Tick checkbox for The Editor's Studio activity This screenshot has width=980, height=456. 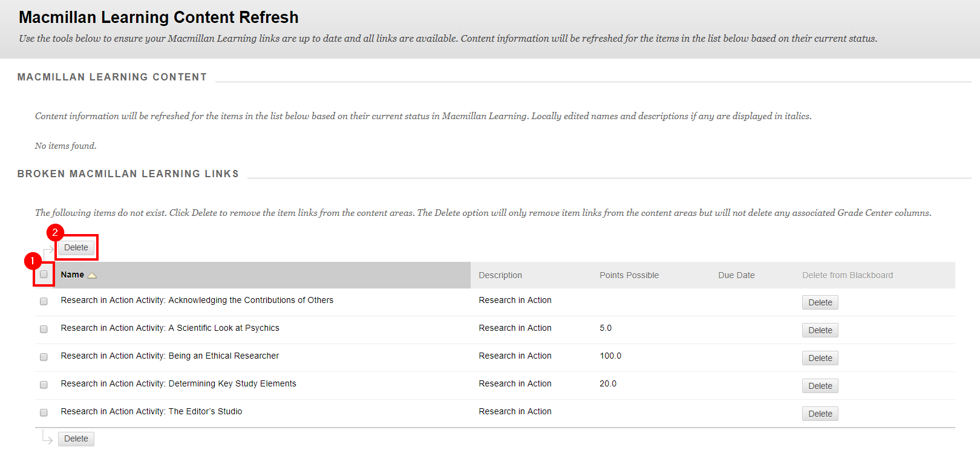[44, 412]
